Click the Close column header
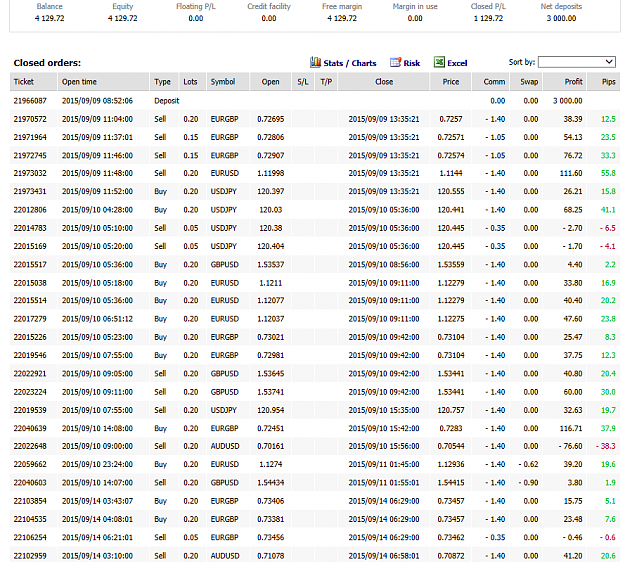This screenshot has height=562, width=625. tap(383, 82)
